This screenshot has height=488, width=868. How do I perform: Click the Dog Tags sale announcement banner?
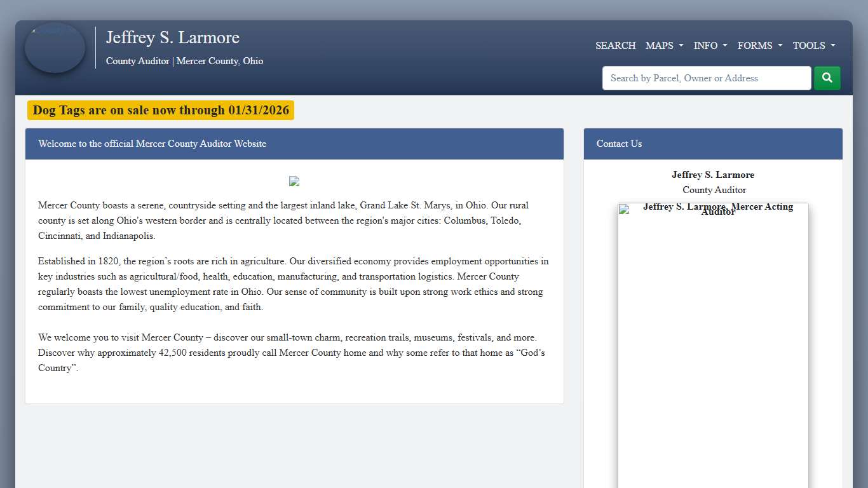160,110
